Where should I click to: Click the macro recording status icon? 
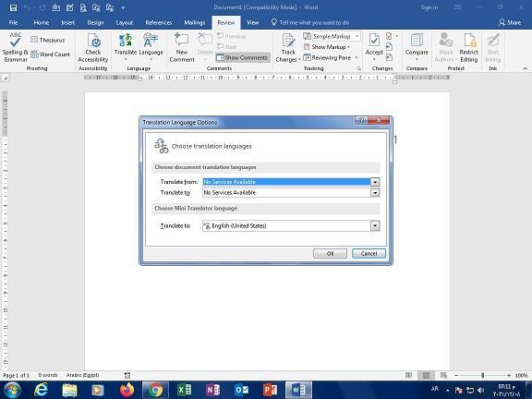point(127,375)
